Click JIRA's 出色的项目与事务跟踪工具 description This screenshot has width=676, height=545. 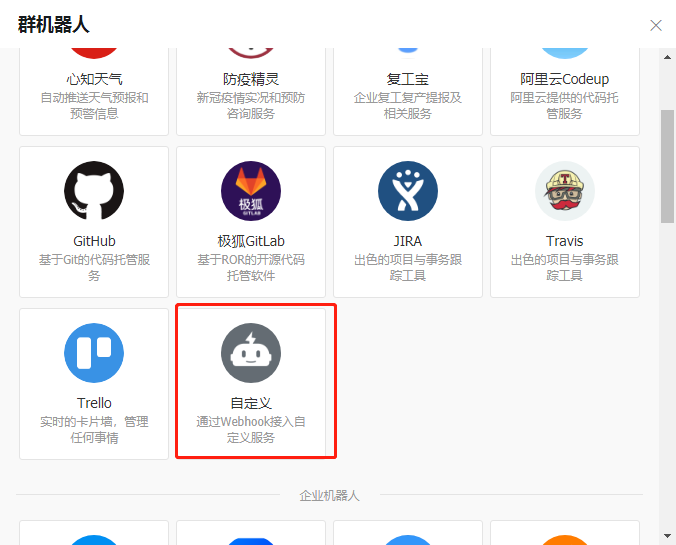(408, 267)
